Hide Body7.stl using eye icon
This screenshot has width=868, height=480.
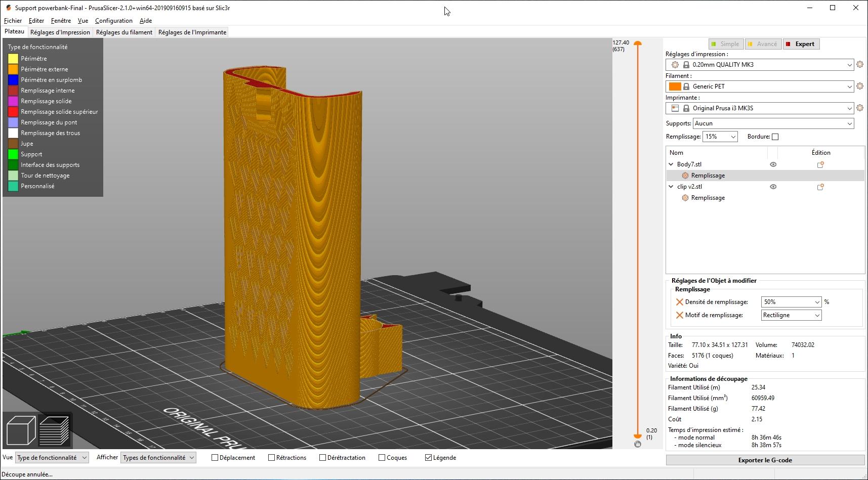coord(773,164)
